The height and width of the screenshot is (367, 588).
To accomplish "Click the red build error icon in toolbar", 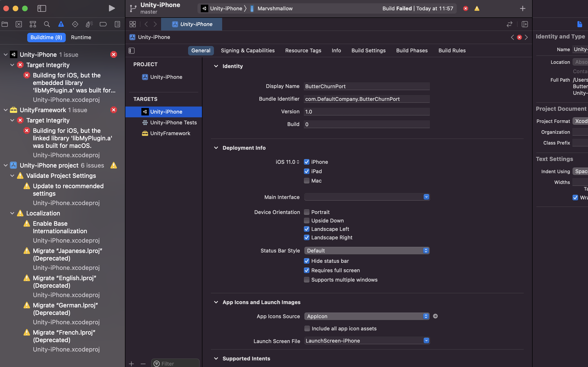I will tap(465, 8).
